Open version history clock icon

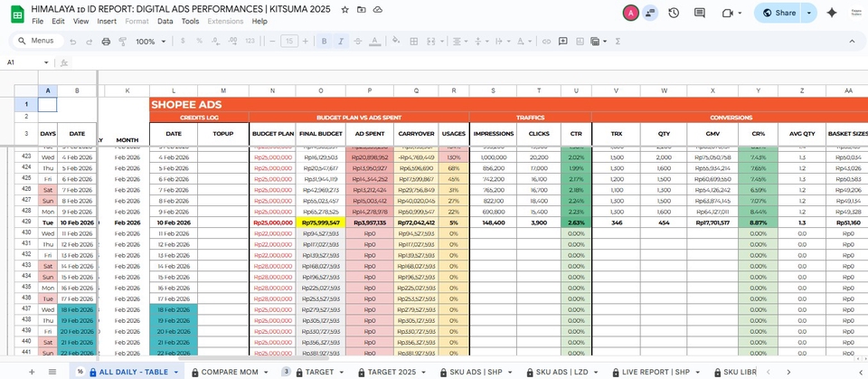coord(674,13)
